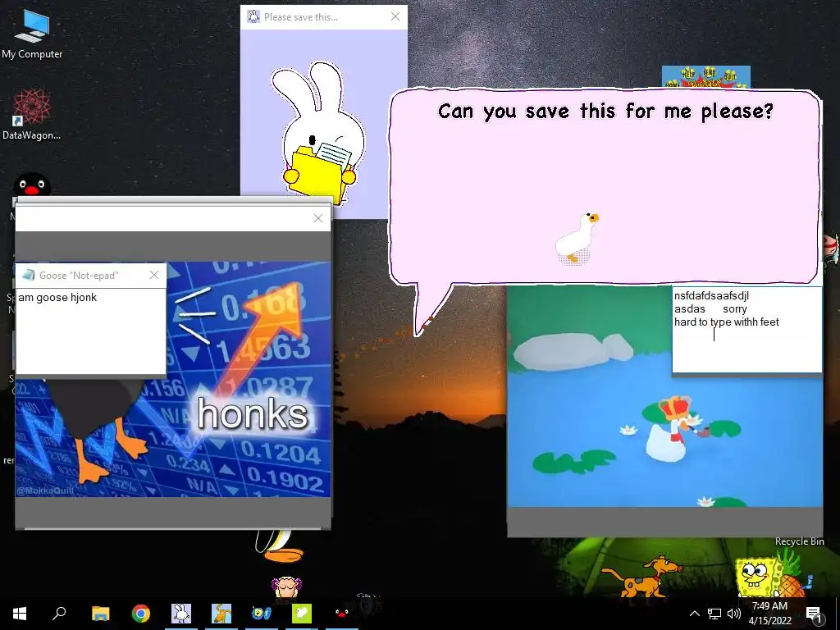Viewport: 840px width, 630px height.
Task: Click the taskbar search magnifier
Action: coord(59,614)
